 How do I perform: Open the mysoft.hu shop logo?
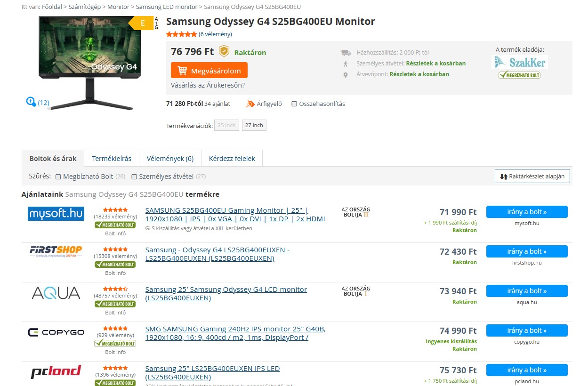coord(56,213)
